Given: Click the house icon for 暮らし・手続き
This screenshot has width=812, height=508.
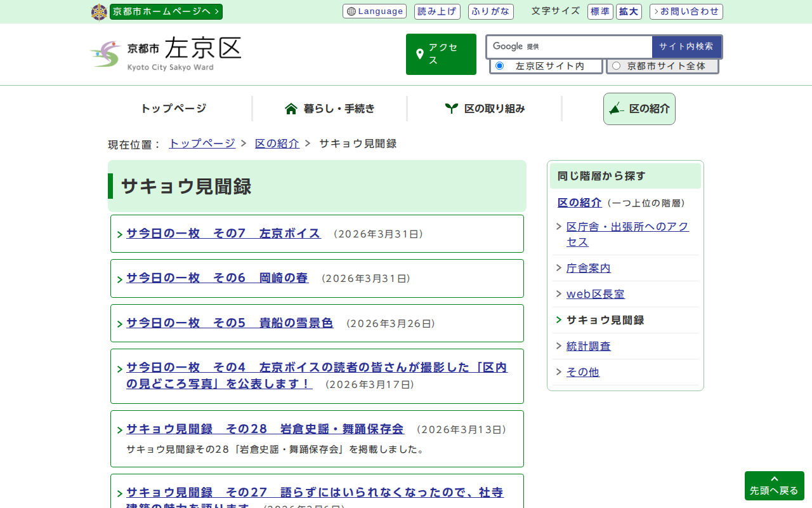Looking at the screenshot, I should (x=291, y=109).
